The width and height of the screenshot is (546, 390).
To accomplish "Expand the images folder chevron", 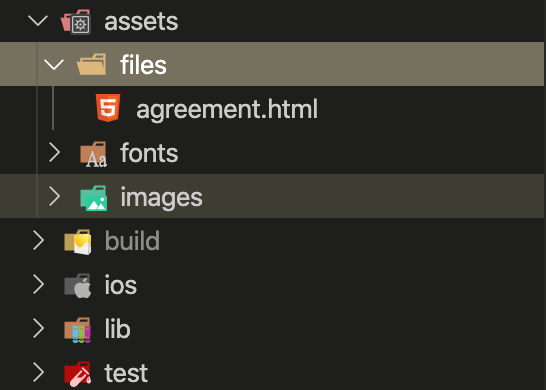I will coord(54,196).
